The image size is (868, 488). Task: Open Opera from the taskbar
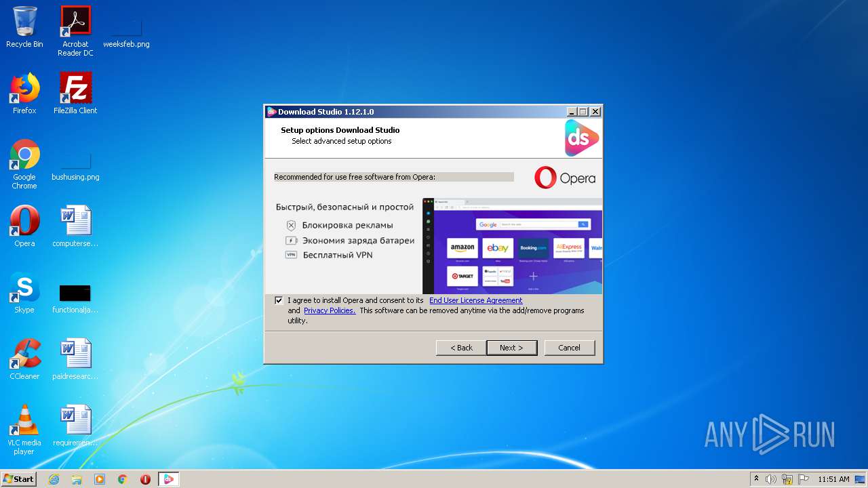(145, 479)
